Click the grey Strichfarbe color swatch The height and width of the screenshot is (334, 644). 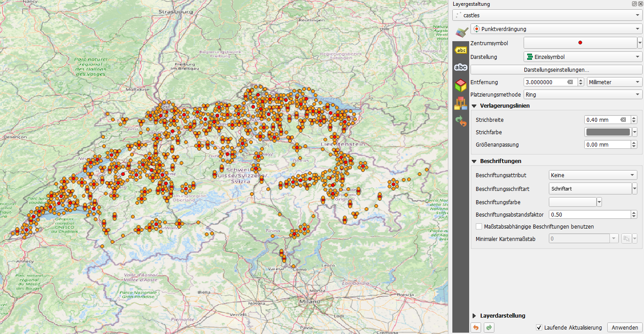pyautogui.click(x=608, y=132)
